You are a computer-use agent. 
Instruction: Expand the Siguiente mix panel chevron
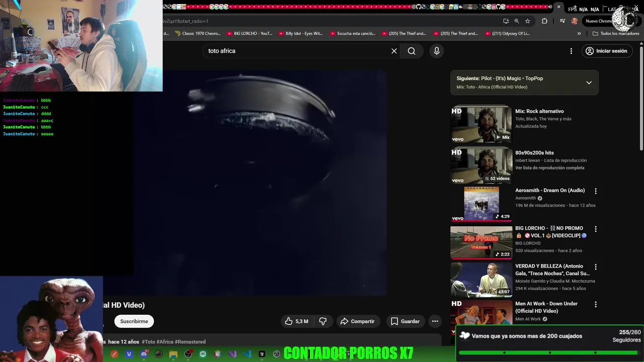tap(589, 82)
